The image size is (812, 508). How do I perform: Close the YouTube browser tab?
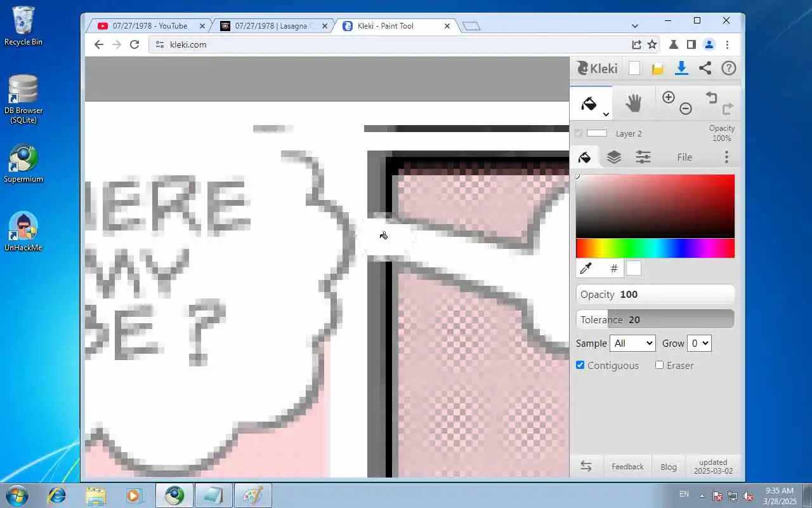tap(202, 26)
